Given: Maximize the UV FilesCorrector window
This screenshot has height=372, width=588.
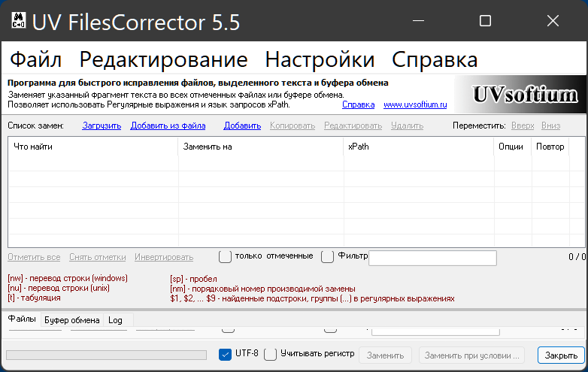Looking at the screenshot, I should pos(485,20).
